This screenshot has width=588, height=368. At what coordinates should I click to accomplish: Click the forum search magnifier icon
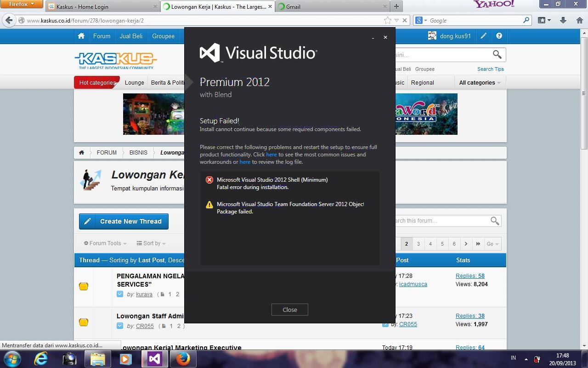(x=495, y=221)
